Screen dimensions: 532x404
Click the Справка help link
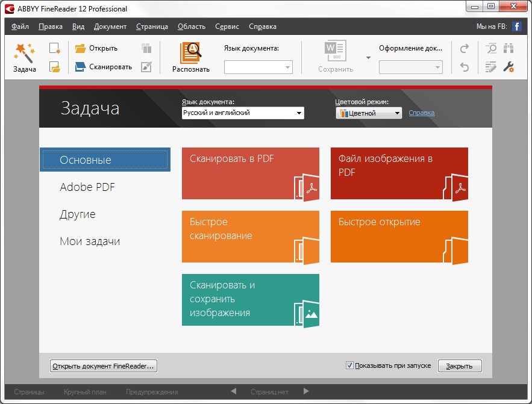421,113
